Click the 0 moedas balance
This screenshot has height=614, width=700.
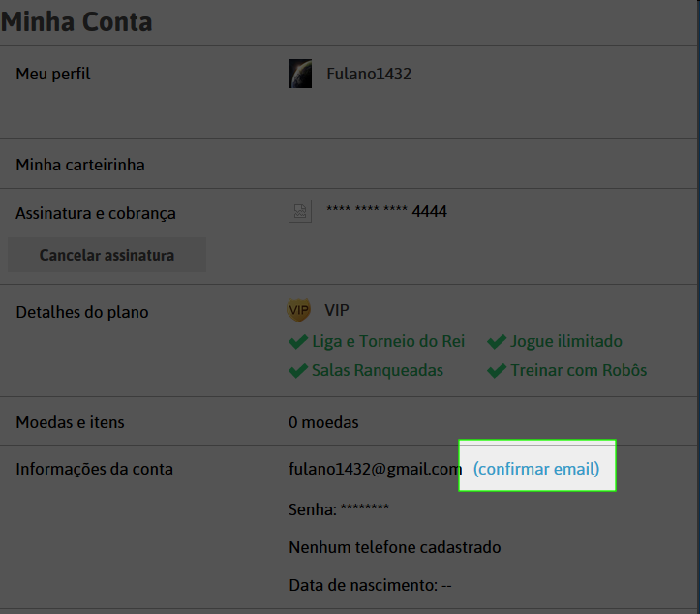(323, 422)
